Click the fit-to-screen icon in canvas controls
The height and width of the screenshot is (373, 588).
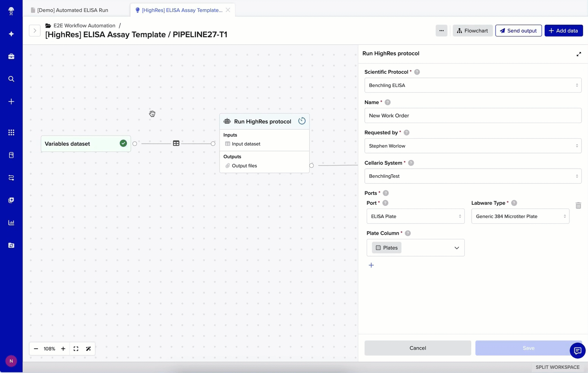(76, 349)
